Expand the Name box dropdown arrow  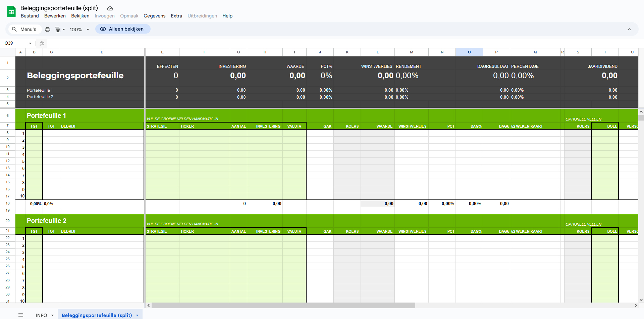coord(30,43)
